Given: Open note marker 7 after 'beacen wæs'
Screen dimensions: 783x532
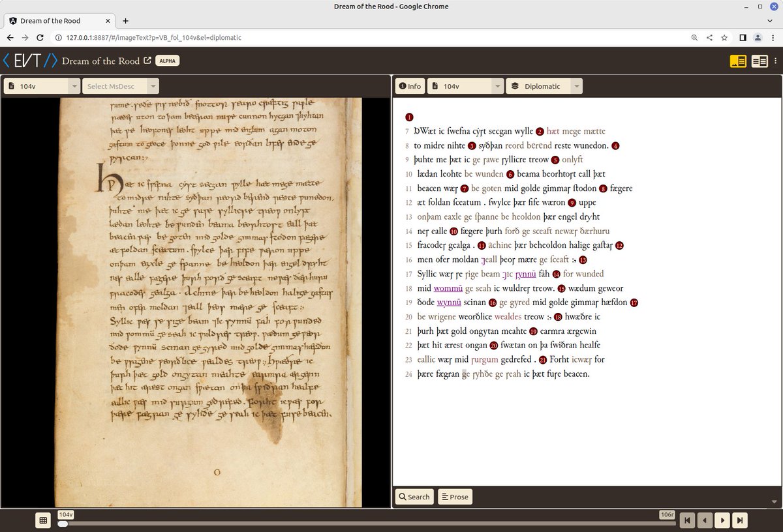Looking at the screenshot, I should 465,188.
